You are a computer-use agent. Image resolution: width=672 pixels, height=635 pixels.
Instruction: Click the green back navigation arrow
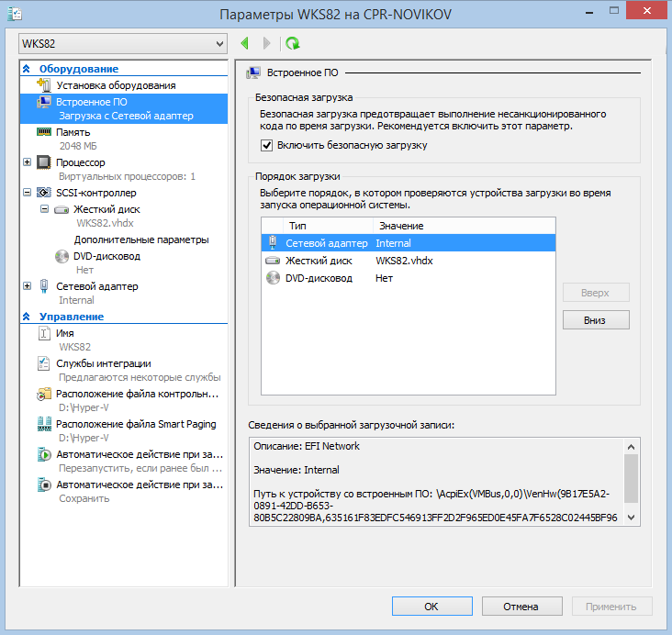(245, 43)
